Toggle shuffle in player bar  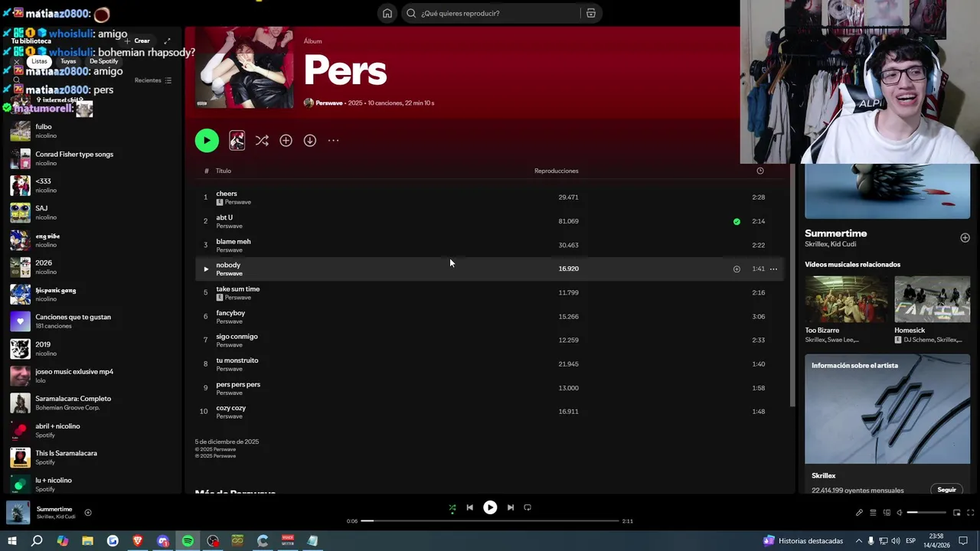pyautogui.click(x=452, y=507)
